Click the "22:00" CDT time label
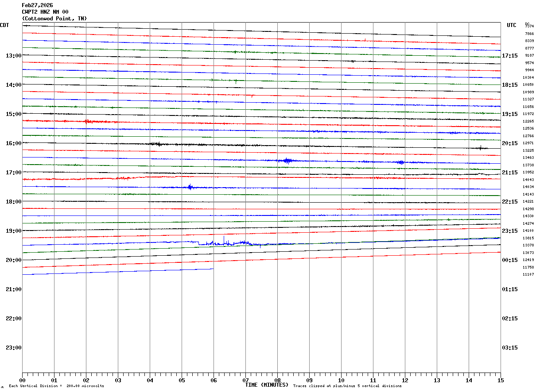Image resolution: width=536 pixels, height=392 pixels. pyautogui.click(x=13, y=318)
